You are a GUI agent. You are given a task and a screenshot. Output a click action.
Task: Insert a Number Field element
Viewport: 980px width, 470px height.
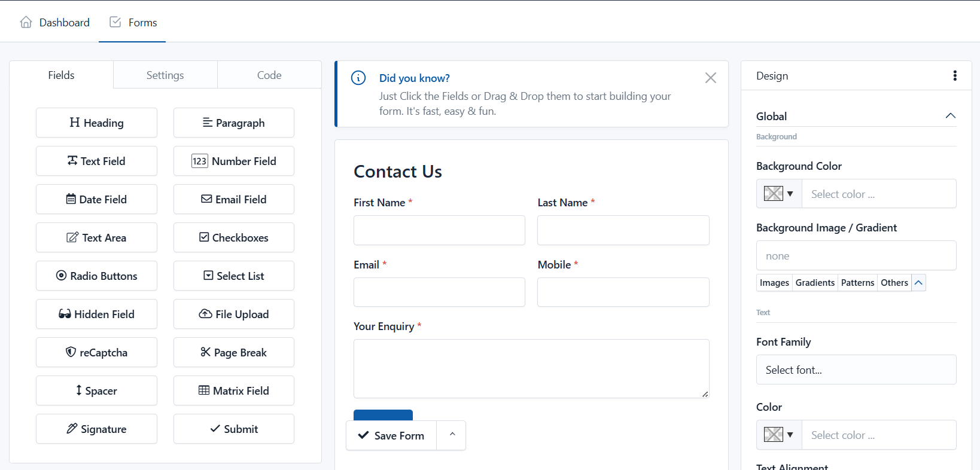(x=234, y=161)
